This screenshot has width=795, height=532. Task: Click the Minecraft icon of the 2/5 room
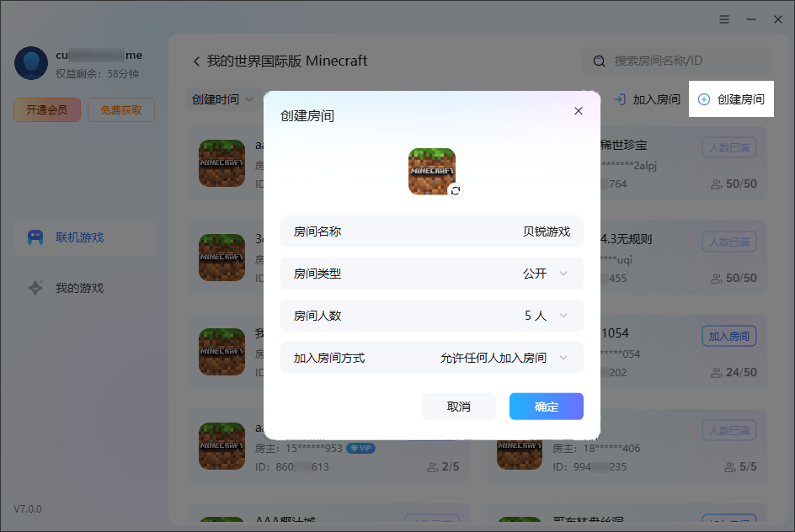tap(222, 446)
